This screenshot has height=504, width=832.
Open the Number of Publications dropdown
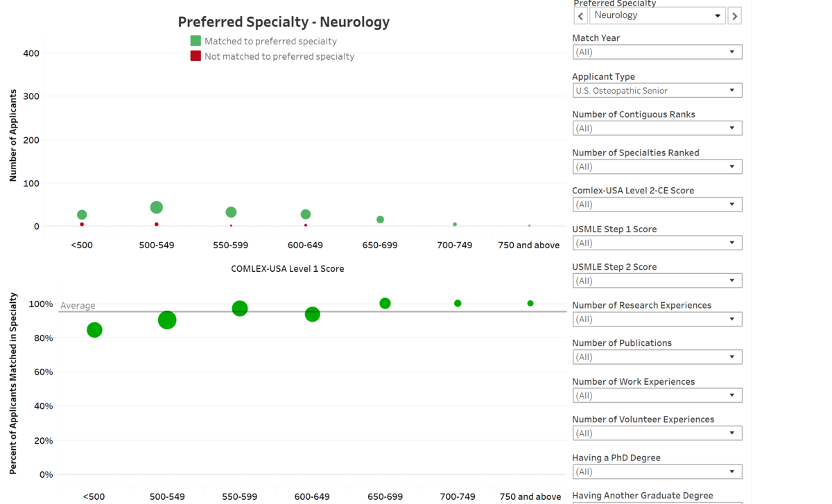[x=657, y=357]
